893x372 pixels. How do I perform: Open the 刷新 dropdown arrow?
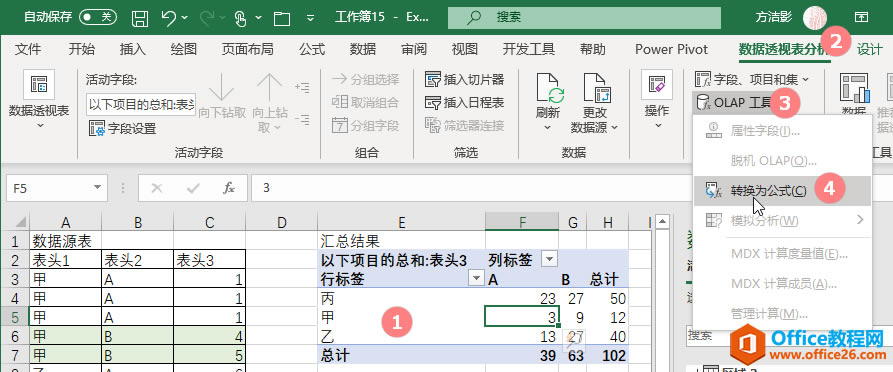pos(548,128)
